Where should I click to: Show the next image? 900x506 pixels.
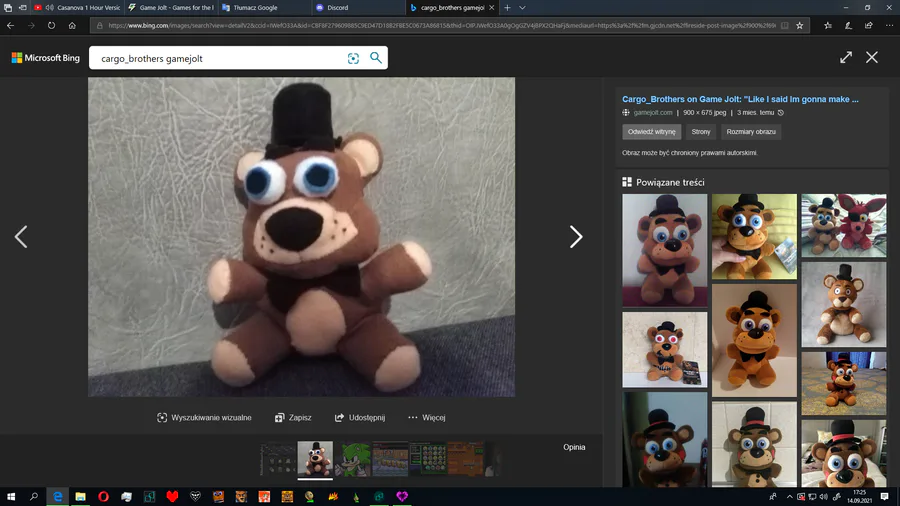(576, 236)
